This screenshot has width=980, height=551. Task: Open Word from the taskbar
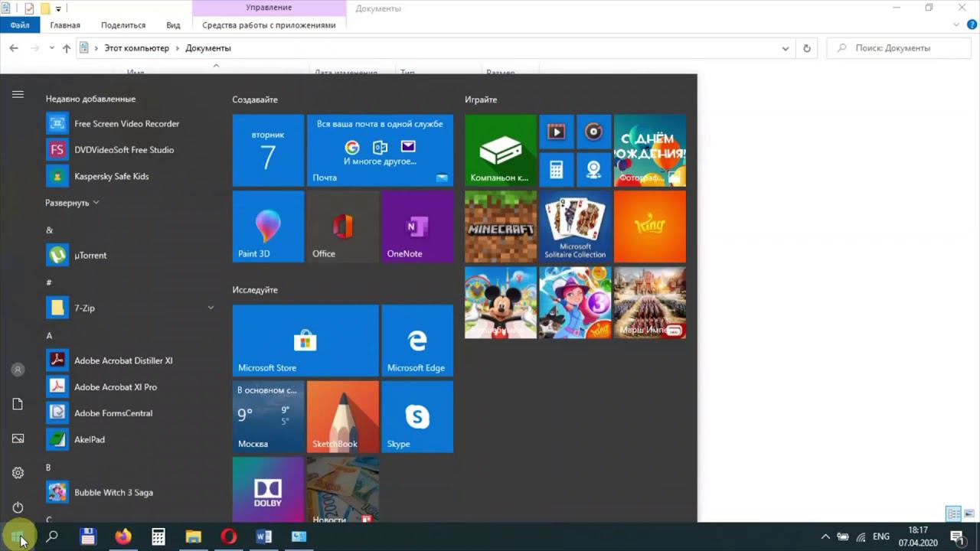pos(263,536)
